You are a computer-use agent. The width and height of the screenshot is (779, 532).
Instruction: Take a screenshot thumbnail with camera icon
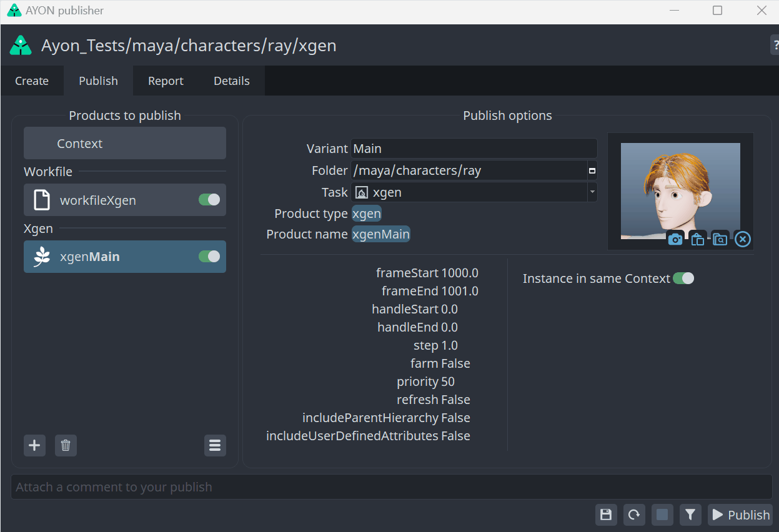click(675, 239)
